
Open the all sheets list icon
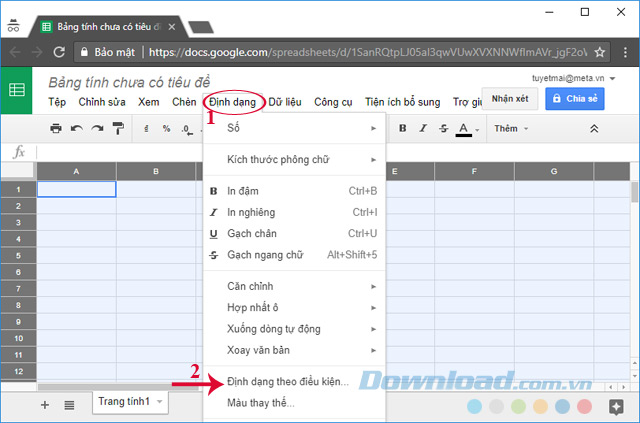pyautogui.click(x=69, y=404)
